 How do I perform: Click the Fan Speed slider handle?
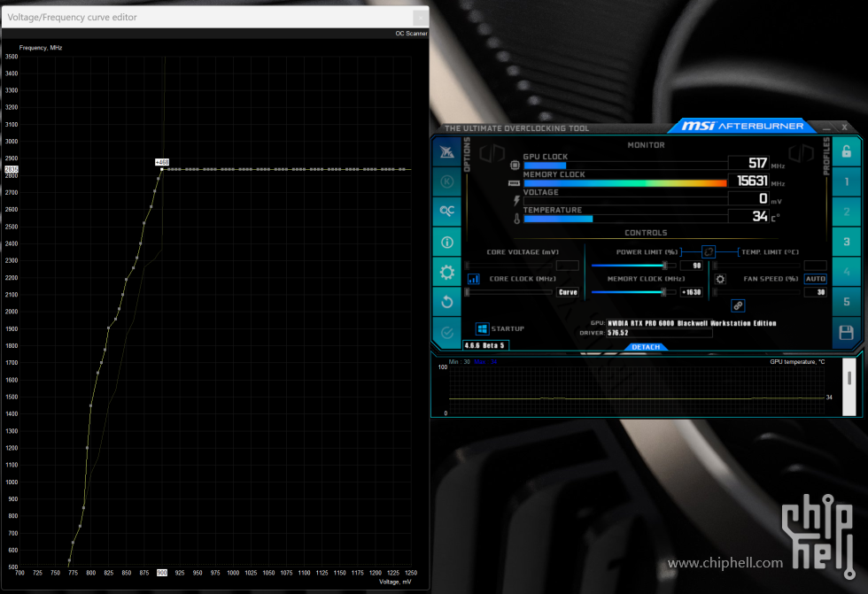point(716,292)
